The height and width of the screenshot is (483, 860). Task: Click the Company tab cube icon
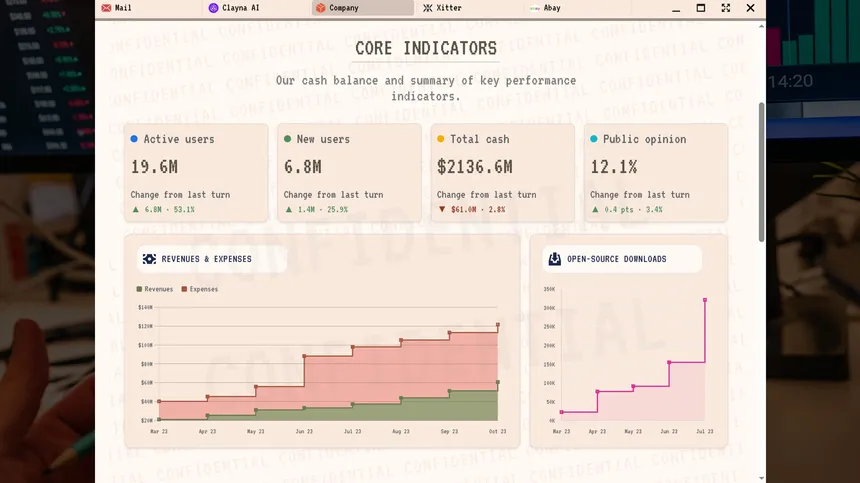pos(320,8)
